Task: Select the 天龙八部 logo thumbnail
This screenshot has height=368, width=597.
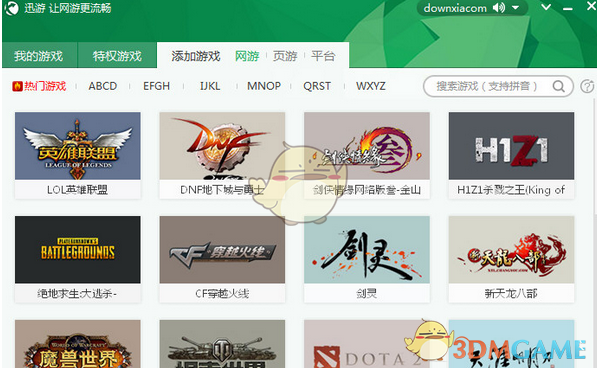Action: point(511,250)
